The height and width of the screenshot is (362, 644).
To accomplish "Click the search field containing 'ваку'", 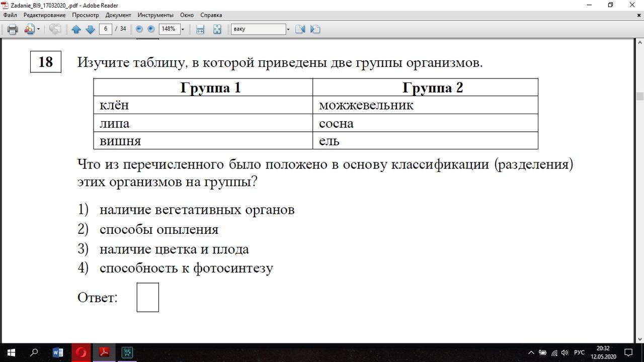I will (x=258, y=29).
